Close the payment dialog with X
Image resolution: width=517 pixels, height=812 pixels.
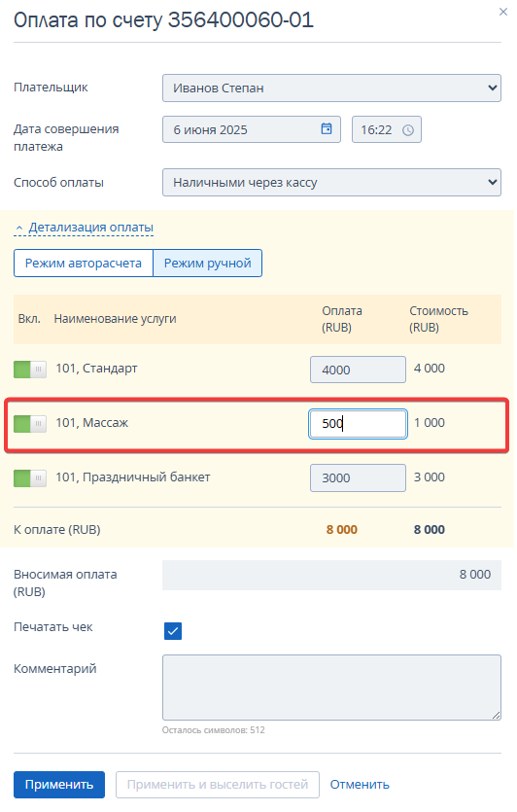[x=503, y=12]
